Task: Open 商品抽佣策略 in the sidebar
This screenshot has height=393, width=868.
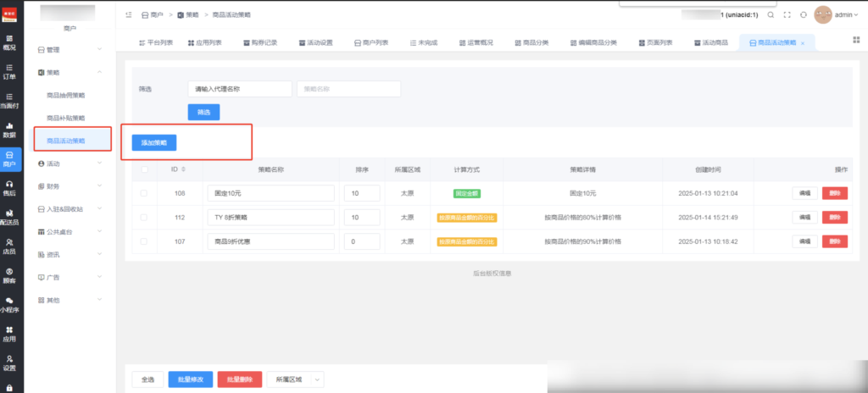Action: 66,95
